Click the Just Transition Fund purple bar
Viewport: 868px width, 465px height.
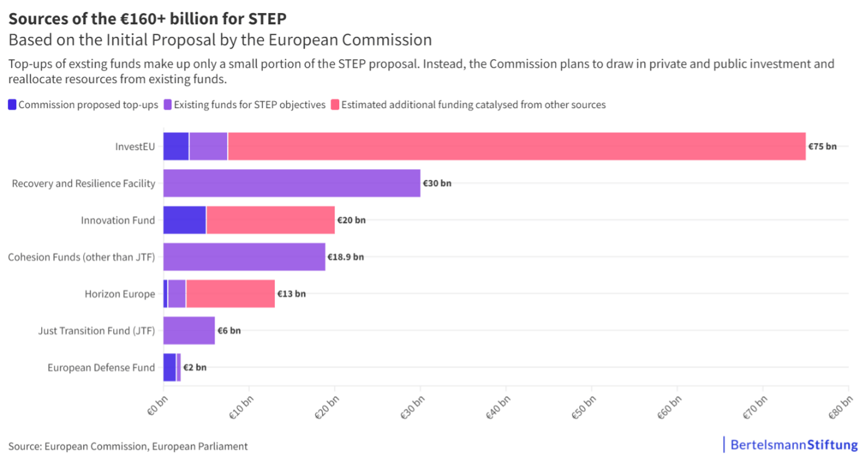point(189,331)
